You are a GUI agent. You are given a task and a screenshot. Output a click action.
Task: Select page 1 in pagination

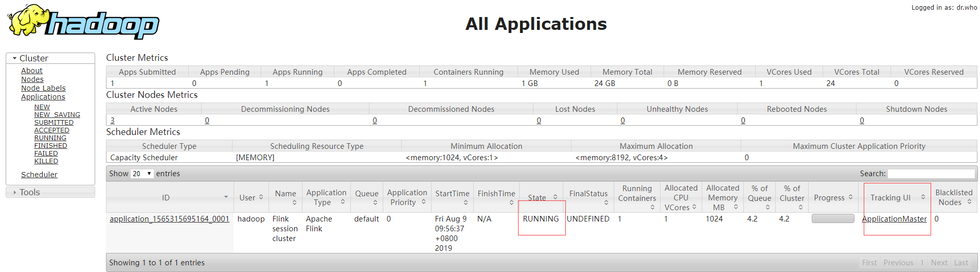[x=922, y=263]
